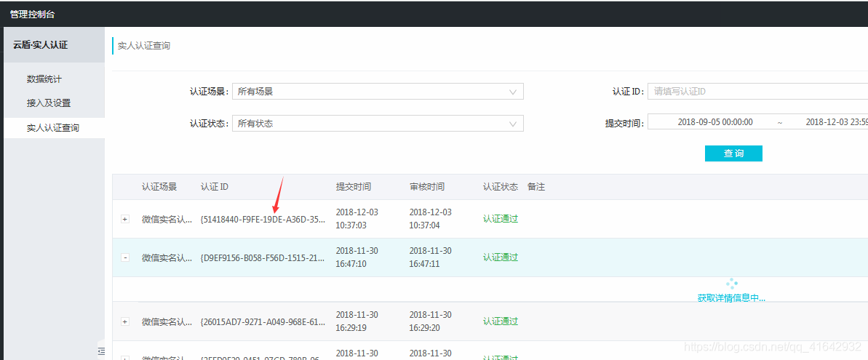Click the 认证状态 column header
Viewport: 868px width, 360px height.
pyautogui.click(x=501, y=187)
